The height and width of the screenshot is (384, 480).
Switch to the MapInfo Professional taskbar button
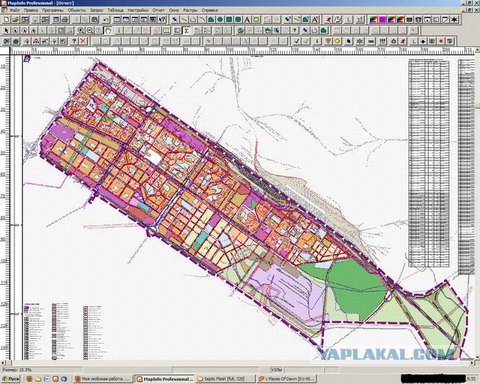[x=165, y=379]
